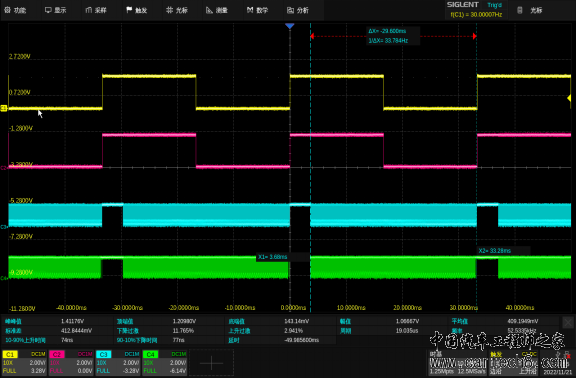Open the 数学 math menu
Image resolution: width=576 pixels, height=378 pixels.
click(258, 10)
